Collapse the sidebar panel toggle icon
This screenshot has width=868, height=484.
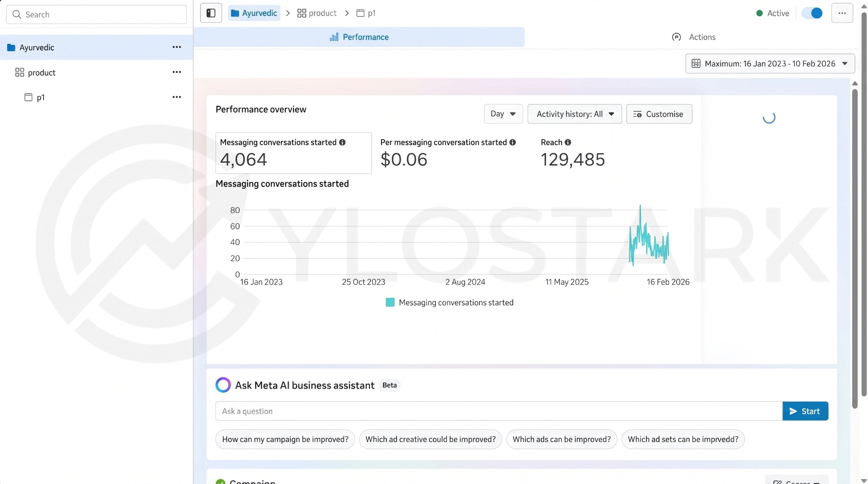(211, 13)
